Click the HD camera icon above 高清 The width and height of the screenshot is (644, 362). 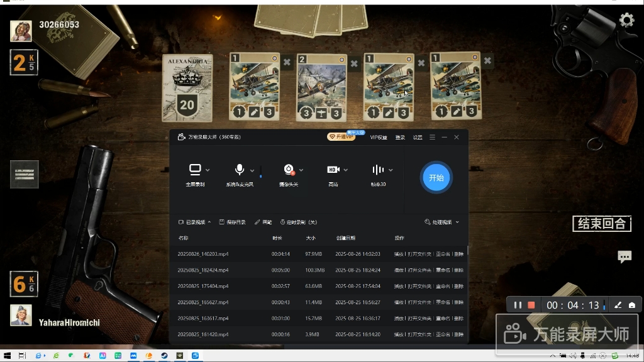tap(333, 170)
